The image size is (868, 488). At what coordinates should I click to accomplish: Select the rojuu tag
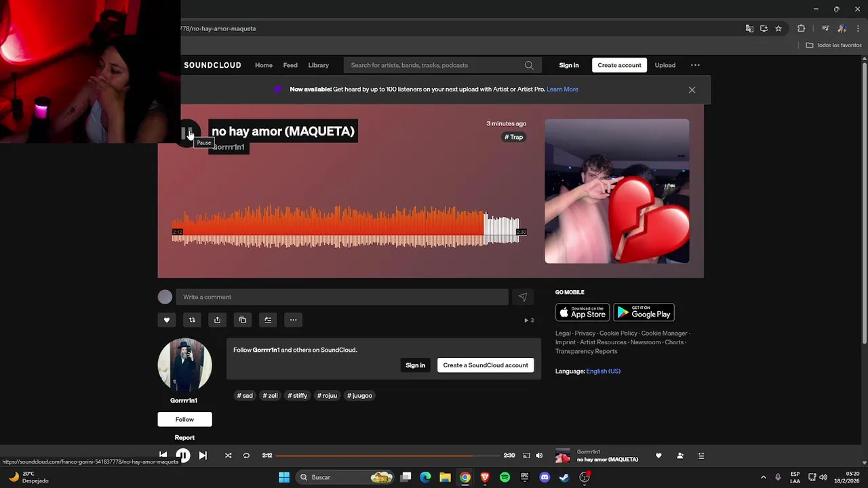click(327, 396)
